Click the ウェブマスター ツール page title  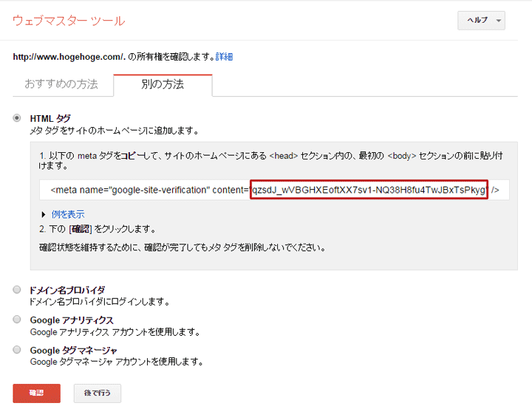click(x=69, y=21)
